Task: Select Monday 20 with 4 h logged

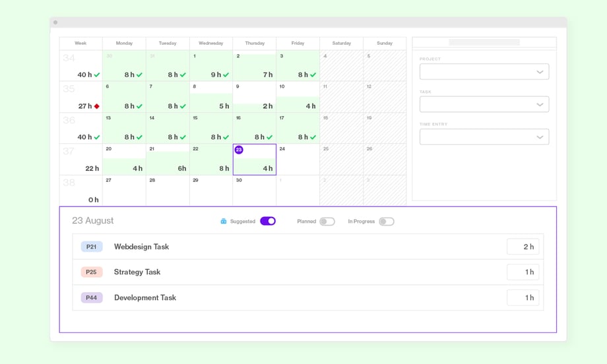Action: click(124, 160)
